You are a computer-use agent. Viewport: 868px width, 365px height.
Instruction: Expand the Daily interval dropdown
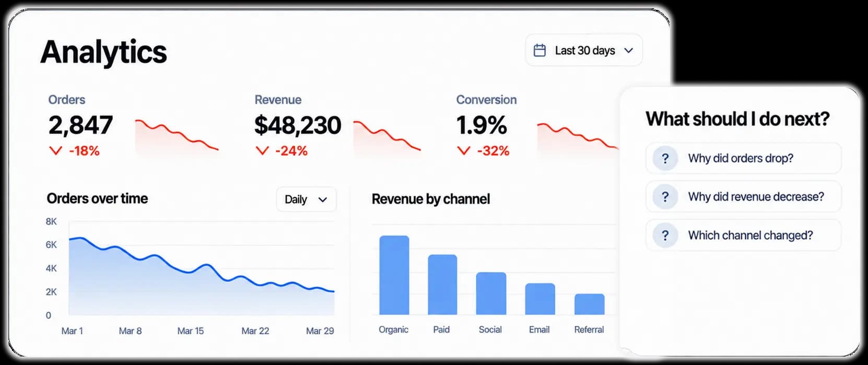tap(307, 199)
